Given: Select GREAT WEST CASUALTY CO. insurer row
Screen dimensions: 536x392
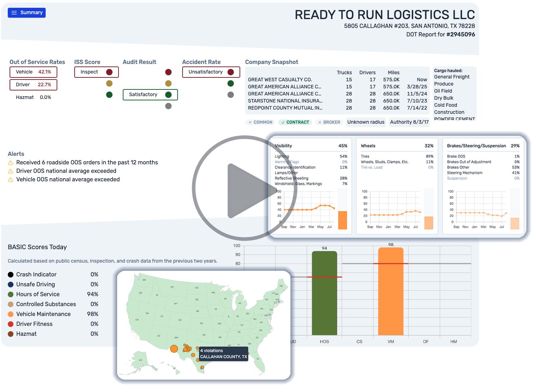Looking at the screenshot, I should point(338,80).
